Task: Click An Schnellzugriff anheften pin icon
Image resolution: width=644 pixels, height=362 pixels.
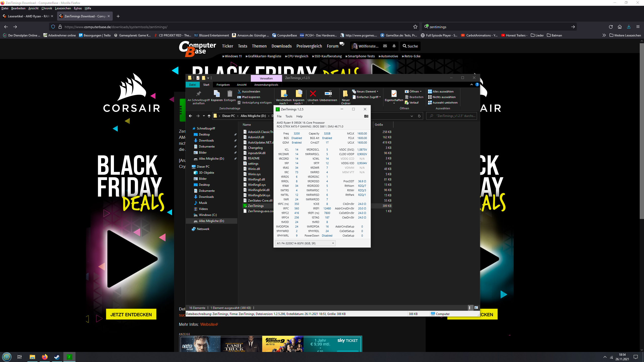Action: point(198,94)
